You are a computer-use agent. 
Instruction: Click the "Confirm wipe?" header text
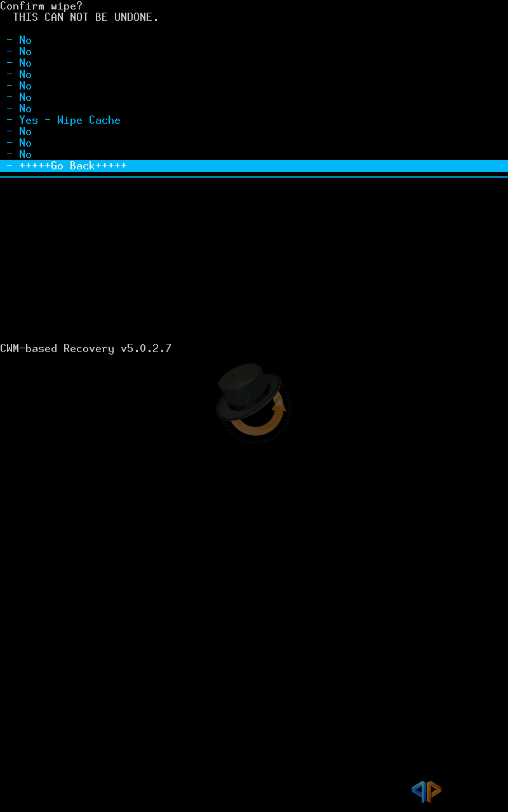click(x=41, y=6)
